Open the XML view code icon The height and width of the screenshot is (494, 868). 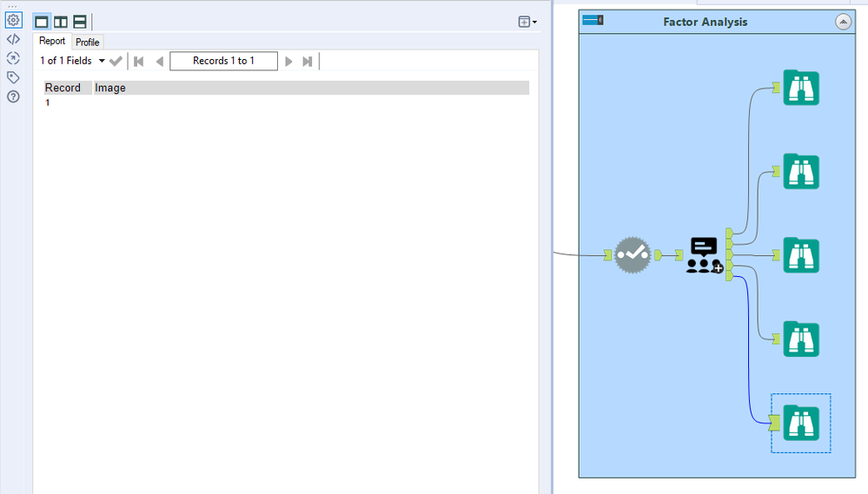[13, 39]
